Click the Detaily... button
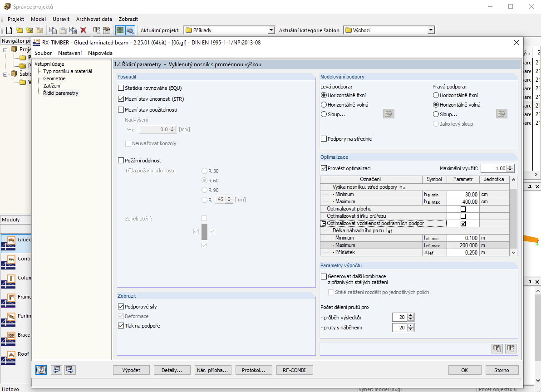This screenshot has width=541, height=392. [x=172, y=370]
